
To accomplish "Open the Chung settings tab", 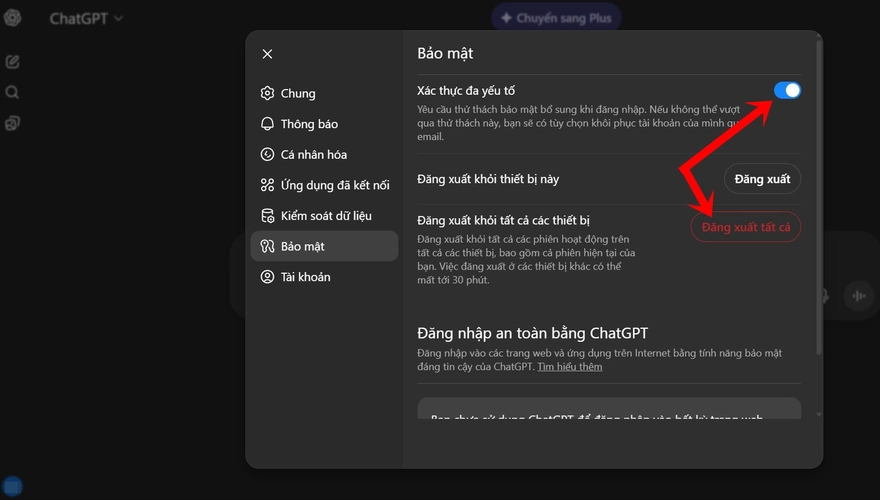I will (x=324, y=93).
